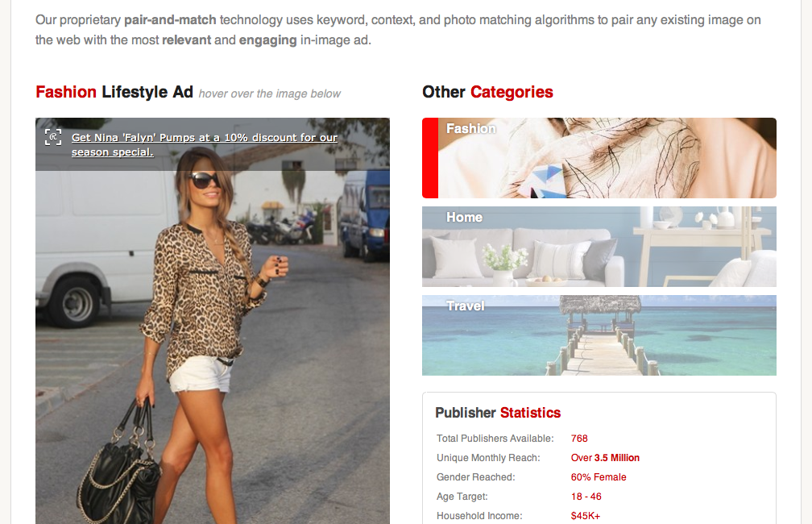Click the $45K+ household income value
The width and height of the screenshot is (812, 524).
[x=585, y=516]
